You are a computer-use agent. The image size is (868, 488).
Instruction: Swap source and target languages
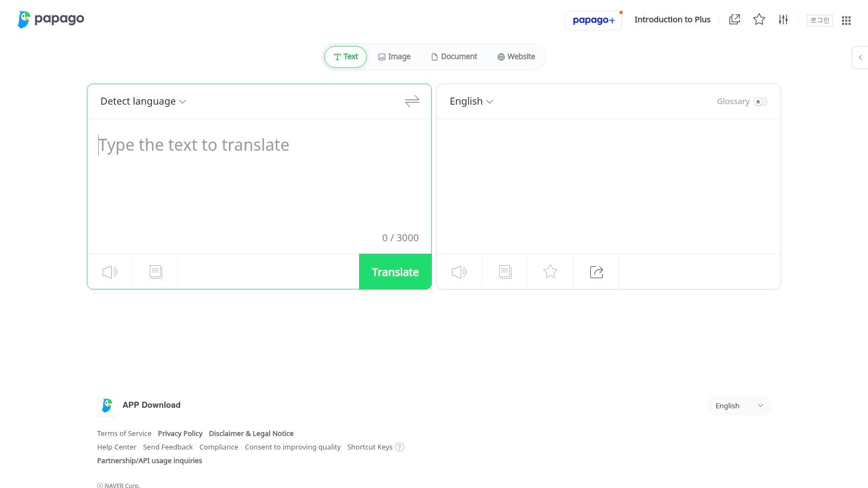point(412,101)
